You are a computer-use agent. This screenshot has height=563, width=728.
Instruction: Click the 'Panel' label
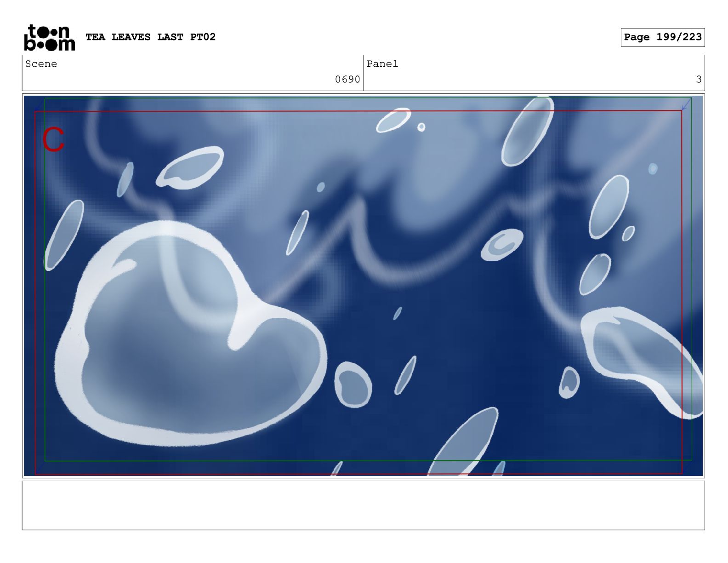(x=382, y=64)
